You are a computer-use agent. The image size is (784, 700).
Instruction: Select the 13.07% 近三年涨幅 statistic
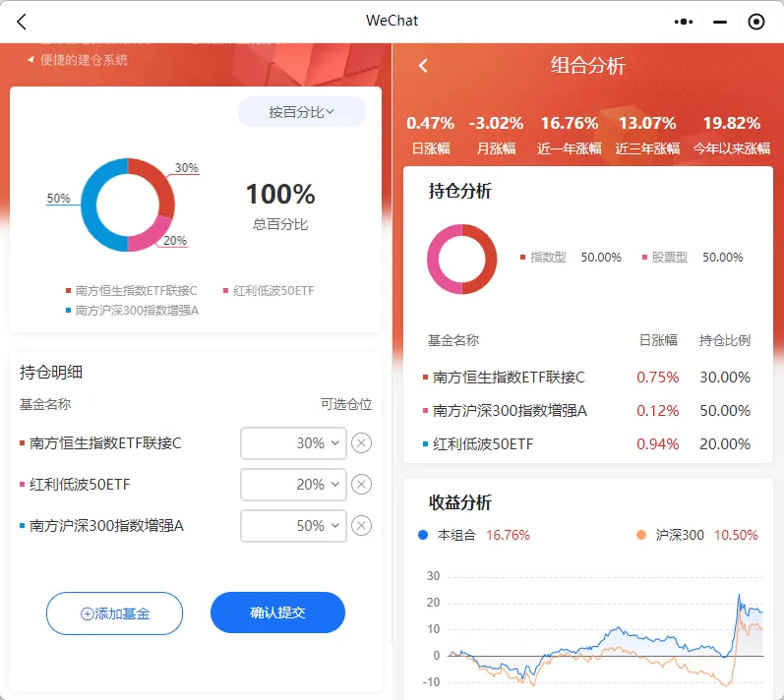pyautogui.click(x=647, y=135)
